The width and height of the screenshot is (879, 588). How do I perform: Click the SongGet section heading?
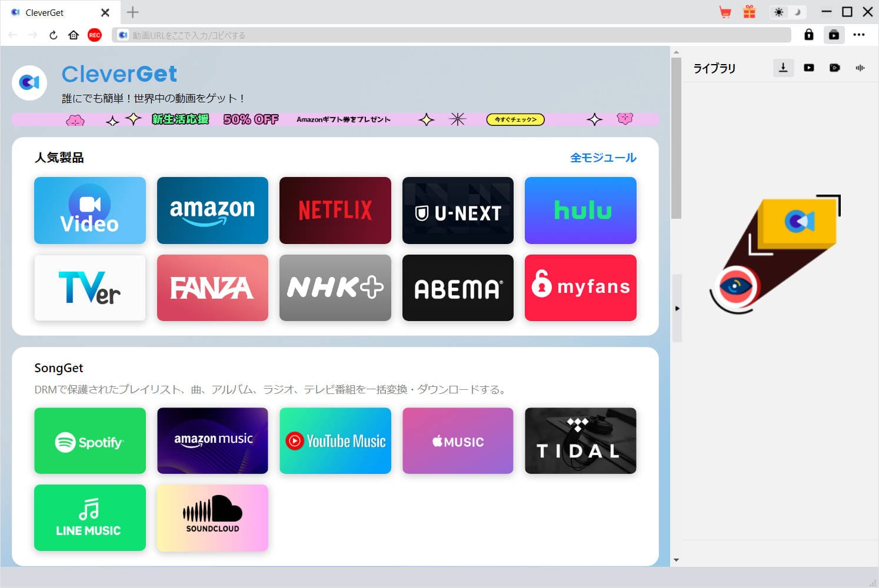[x=59, y=368]
